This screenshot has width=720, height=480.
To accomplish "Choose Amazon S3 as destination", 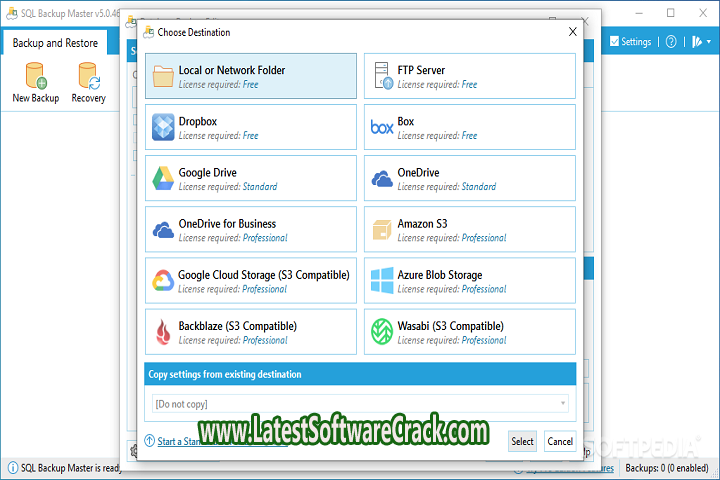I will [470, 230].
